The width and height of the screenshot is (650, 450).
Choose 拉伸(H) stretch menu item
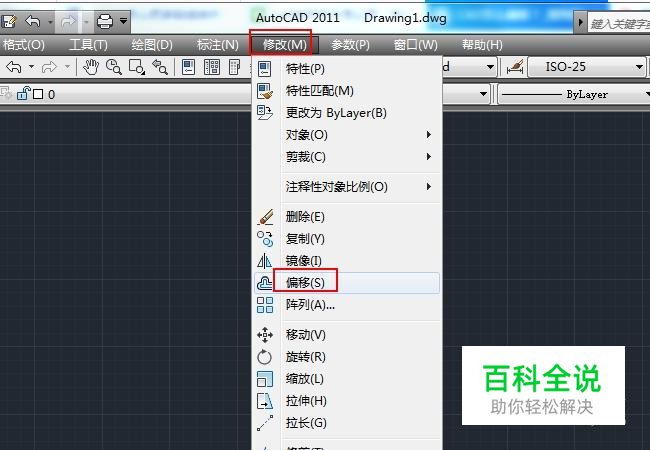(x=347, y=401)
